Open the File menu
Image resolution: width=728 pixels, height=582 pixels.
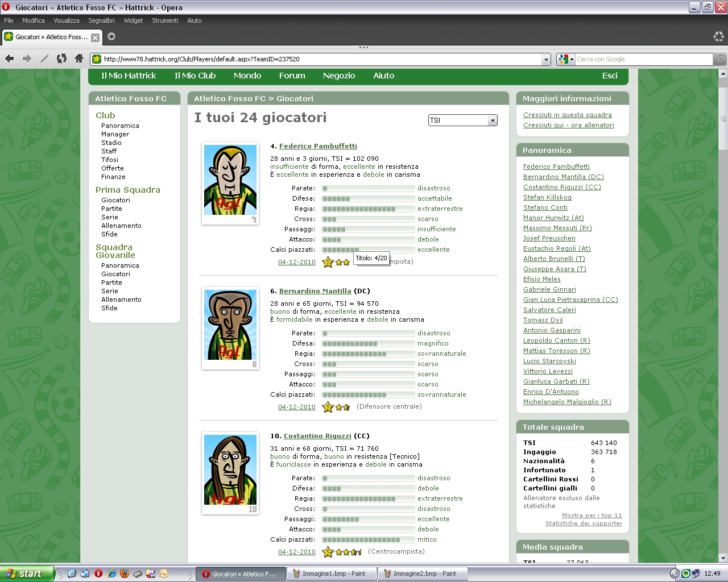[9, 20]
